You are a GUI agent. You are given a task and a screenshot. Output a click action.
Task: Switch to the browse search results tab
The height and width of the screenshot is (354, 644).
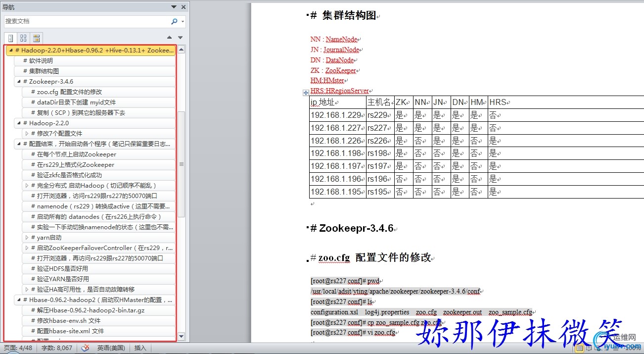click(x=36, y=38)
